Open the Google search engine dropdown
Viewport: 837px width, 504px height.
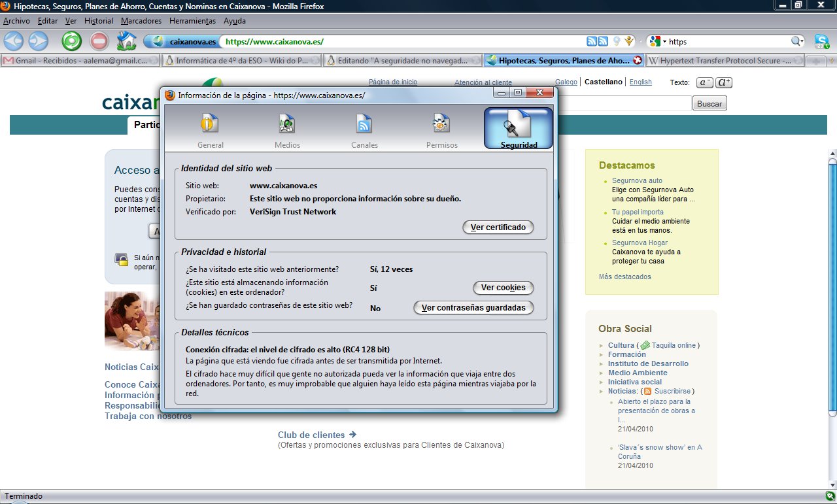point(657,41)
